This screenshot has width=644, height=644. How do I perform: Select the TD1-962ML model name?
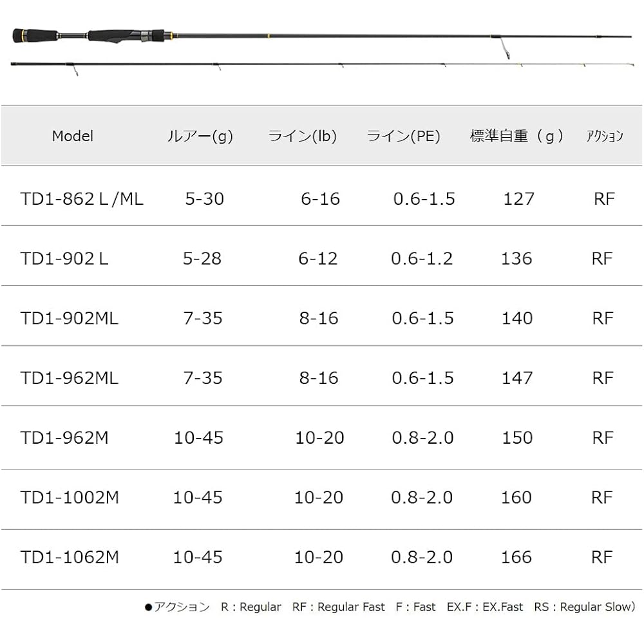pyautogui.click(x=70, y=378)
